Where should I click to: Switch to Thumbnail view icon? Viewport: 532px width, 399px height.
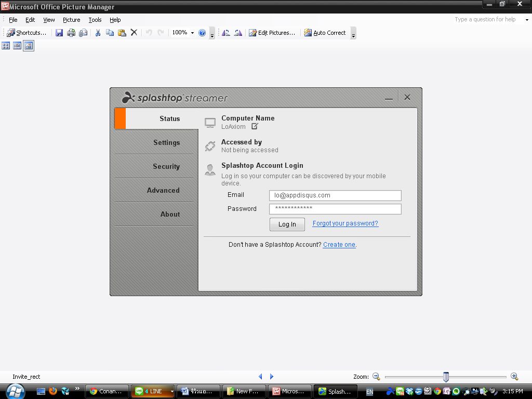pyautogui.click(x=6, y=46)
